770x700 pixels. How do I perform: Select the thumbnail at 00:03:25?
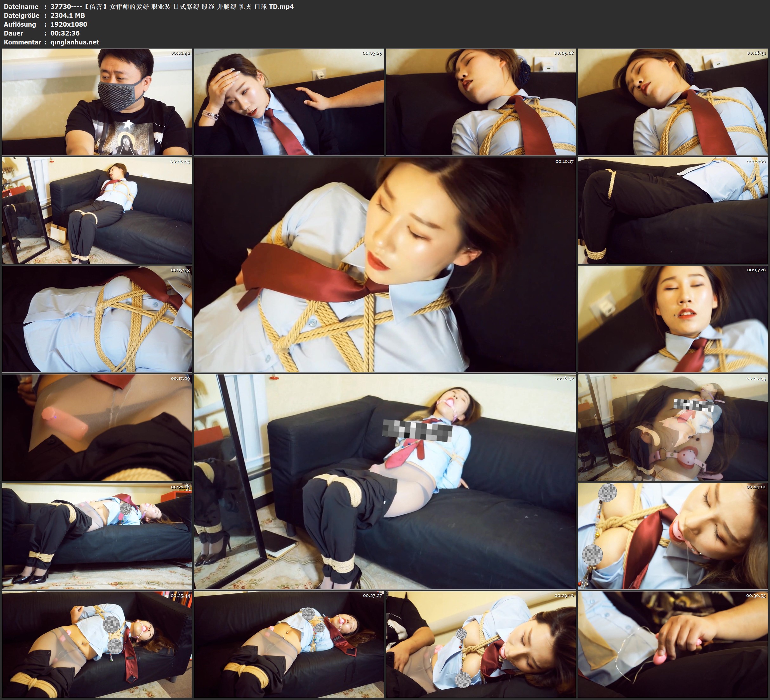[x=289, y=102]
